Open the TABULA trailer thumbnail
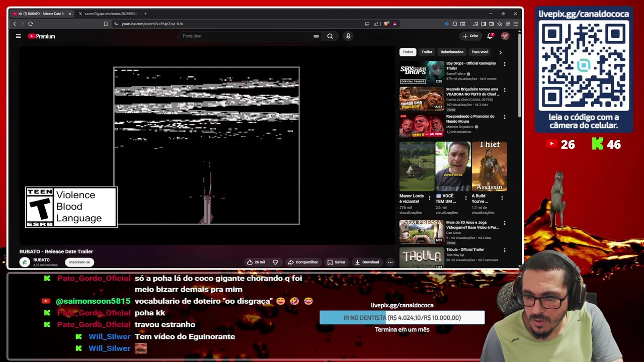 pyautogui.click(x=422, y=257)
